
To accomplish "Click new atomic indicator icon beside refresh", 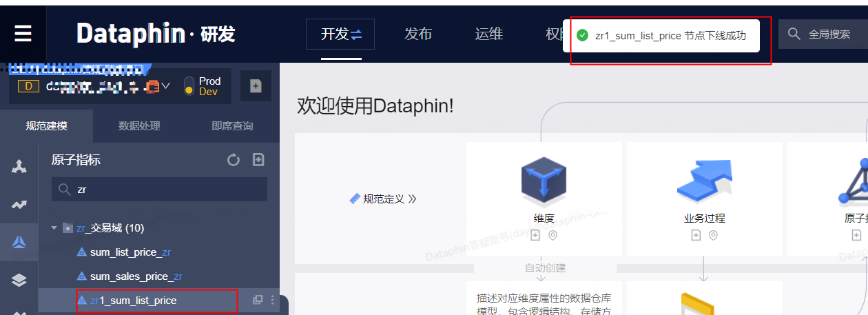I will pyautogui.click(x=258, y=160).
